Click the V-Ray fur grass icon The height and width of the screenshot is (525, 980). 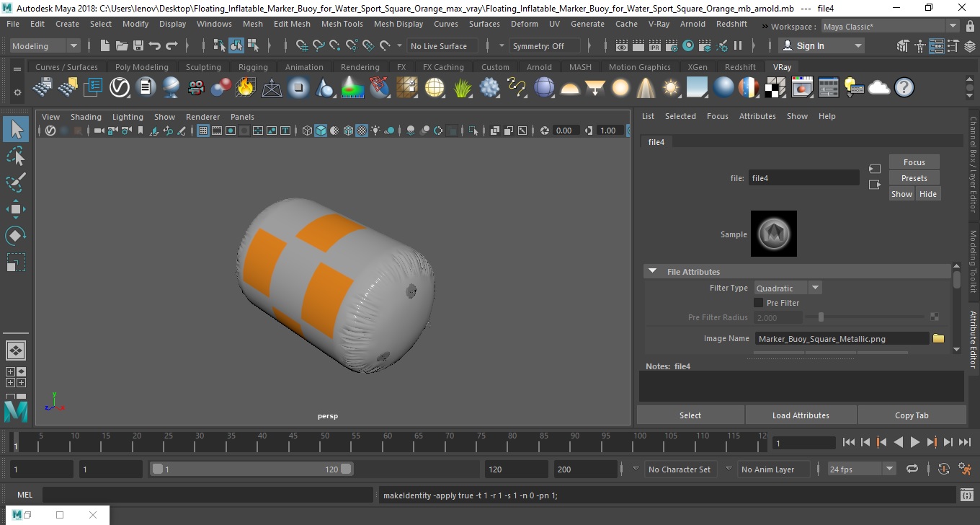463,88
